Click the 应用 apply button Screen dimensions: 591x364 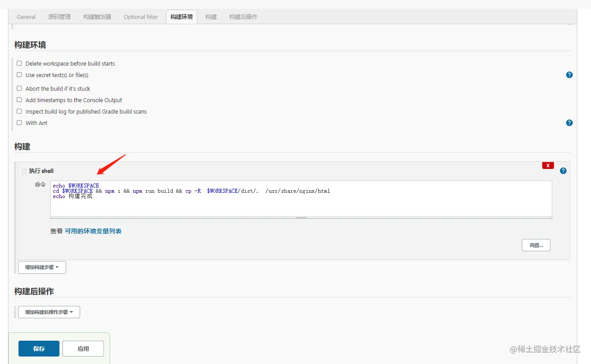83,349
